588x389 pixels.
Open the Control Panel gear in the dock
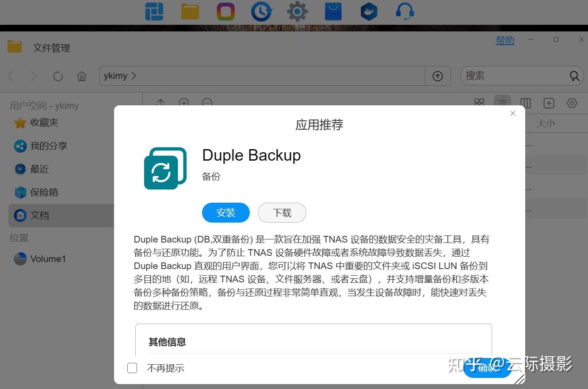(298, 12)
